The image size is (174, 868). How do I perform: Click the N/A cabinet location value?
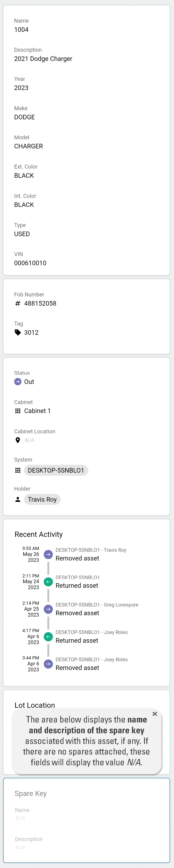click(x=29, y=440)
